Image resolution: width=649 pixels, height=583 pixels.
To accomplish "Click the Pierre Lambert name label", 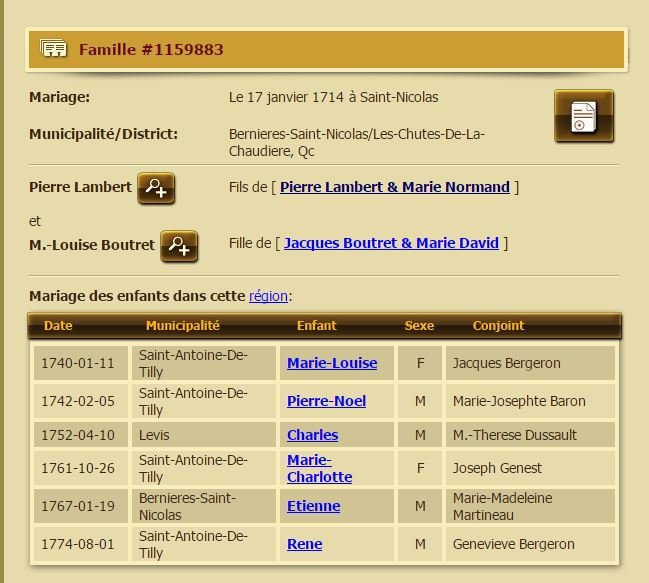I will point(80,187).
